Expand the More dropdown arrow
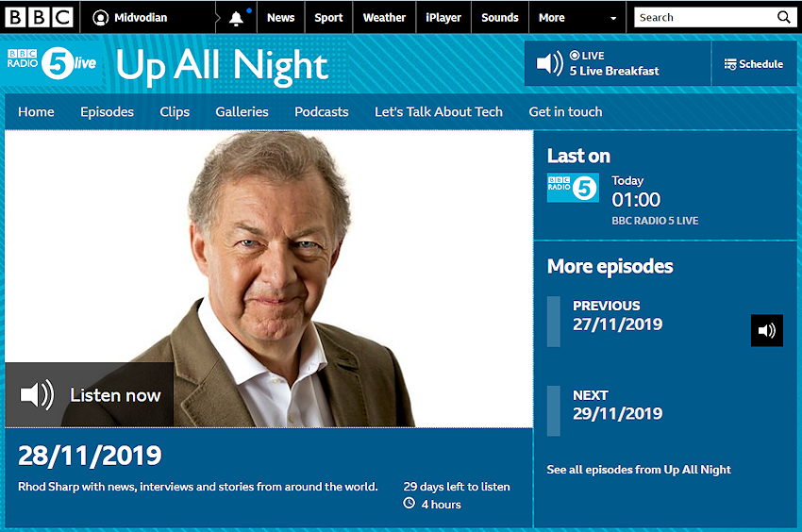Image resolution: width=802 pixels, height=532 pixels. click(x=613, y=19)
